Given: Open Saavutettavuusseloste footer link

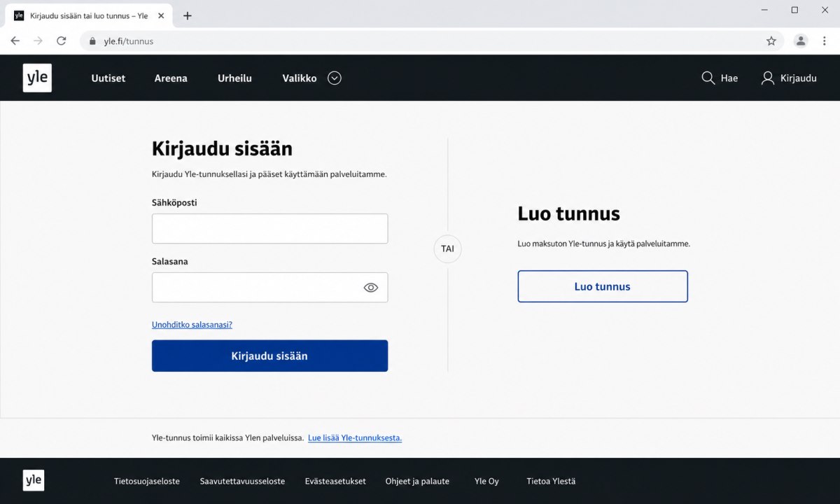Looking at the screenshot, I should click(x=242, y=481).
